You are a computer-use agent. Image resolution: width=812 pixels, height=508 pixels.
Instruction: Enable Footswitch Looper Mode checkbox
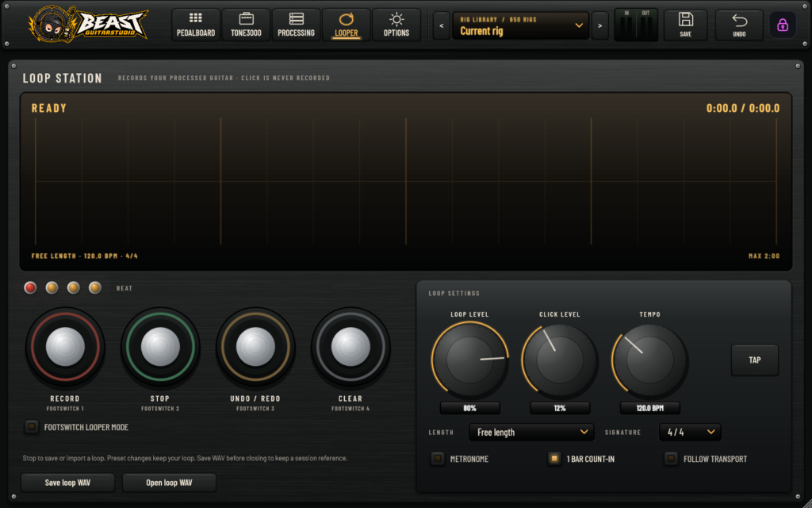pyautogui.click(x=32, y=426)
